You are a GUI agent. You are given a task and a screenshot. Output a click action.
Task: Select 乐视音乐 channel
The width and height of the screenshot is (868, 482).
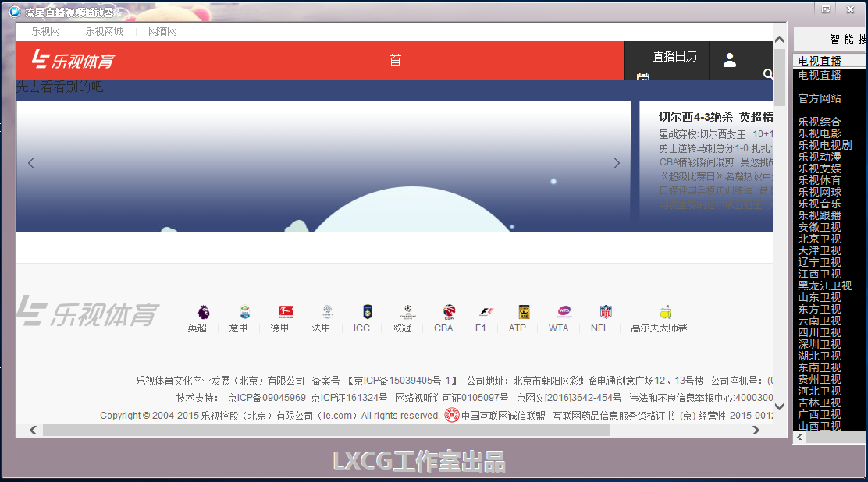(820, 204)
